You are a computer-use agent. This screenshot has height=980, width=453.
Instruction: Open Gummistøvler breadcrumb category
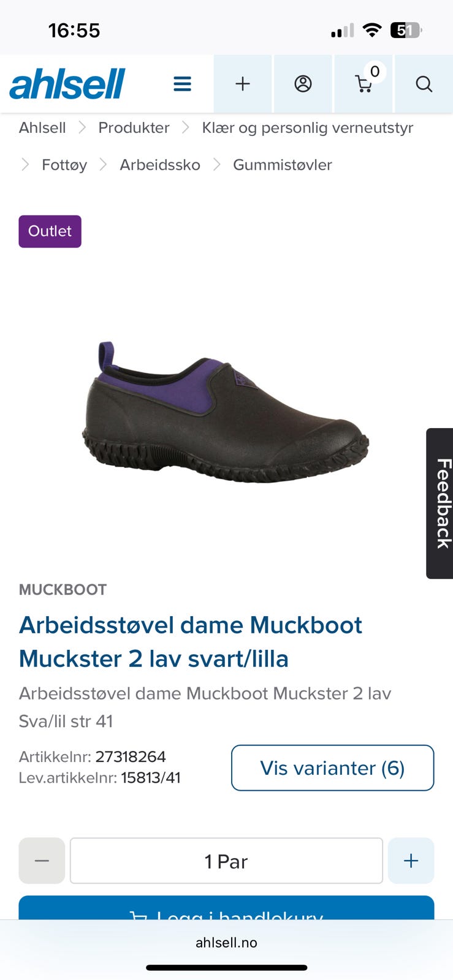pyautogui.click(x=283, y=165)
